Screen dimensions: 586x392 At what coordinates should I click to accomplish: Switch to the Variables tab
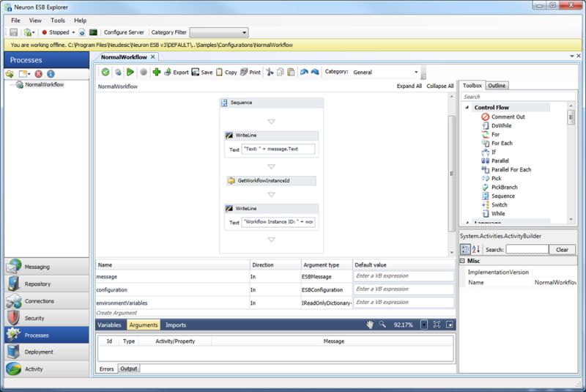(x=109, y=325)
